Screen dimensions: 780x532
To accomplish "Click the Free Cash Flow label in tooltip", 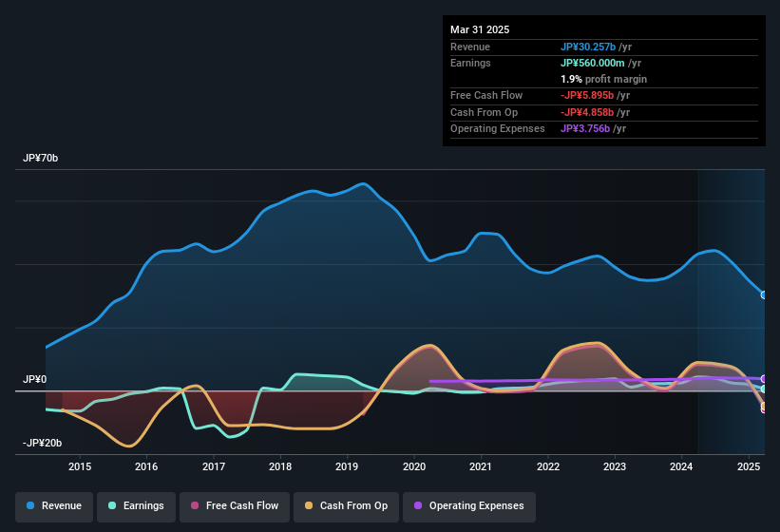I will point(486,95).
